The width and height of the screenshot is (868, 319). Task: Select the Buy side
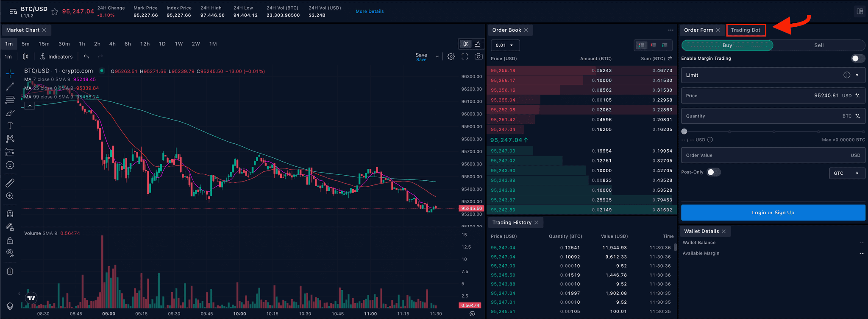(x=727, y=45)
